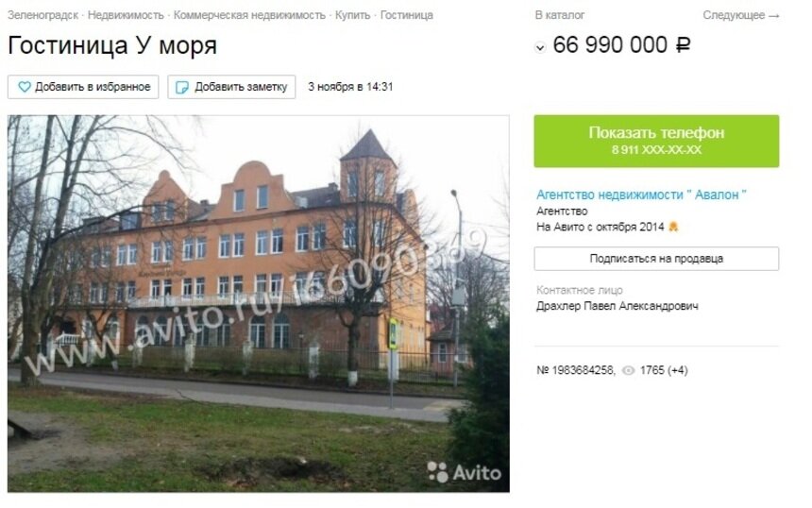Return to catalog via В каталог

pos(560,15)
